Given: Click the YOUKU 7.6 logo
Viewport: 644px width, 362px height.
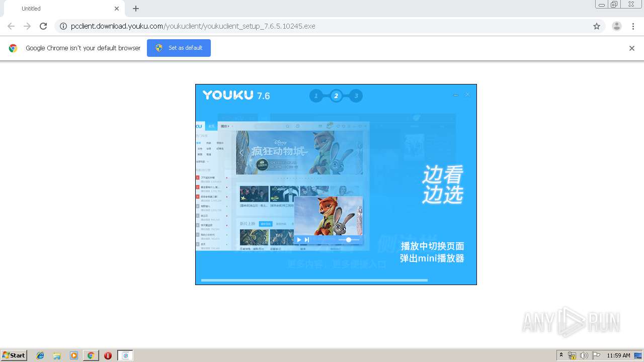Looking at the screenshot, I should click(236, 96).
